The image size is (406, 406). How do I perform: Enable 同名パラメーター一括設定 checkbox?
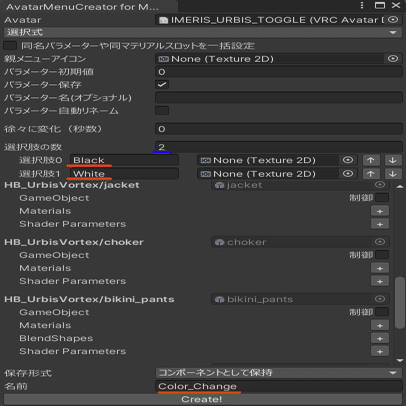[x=10, y=45]
